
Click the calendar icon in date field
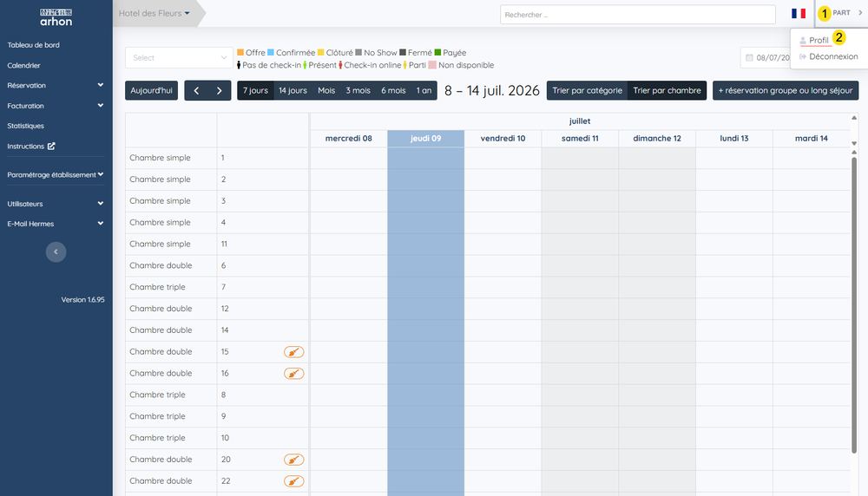coord(749,57)
